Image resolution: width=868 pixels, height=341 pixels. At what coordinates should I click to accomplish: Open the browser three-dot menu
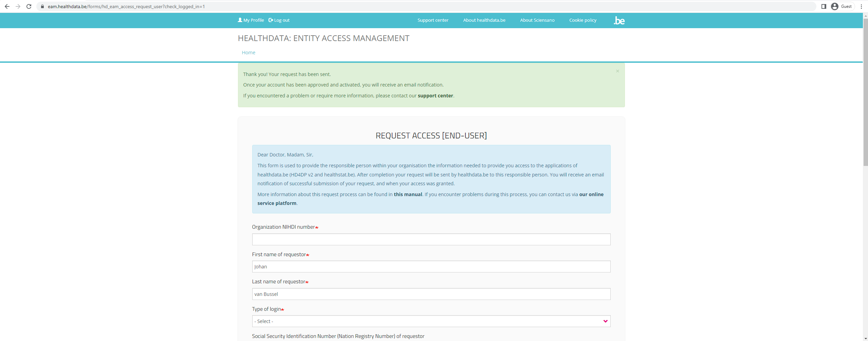(861, 6)
